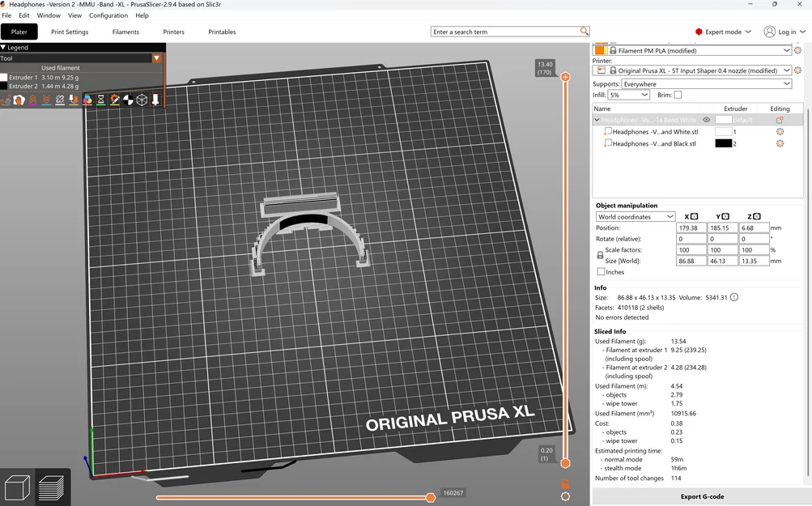This screenshot has height=506, width=812.
Task: Toggle the pause prints hourglass icon
Action: [x=101, y=100]
